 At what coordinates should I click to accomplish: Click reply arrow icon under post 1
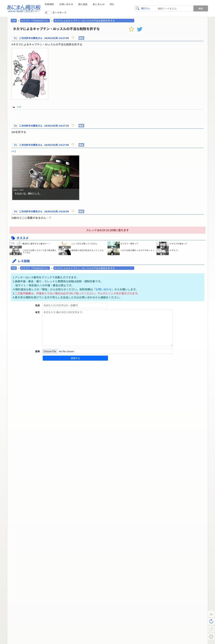point(14,107)
